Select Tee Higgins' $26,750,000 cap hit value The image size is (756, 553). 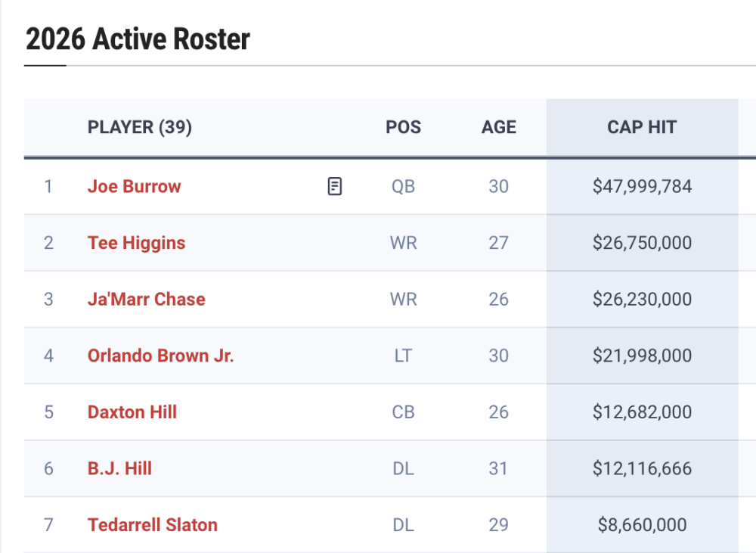click(x=642, y=243)
